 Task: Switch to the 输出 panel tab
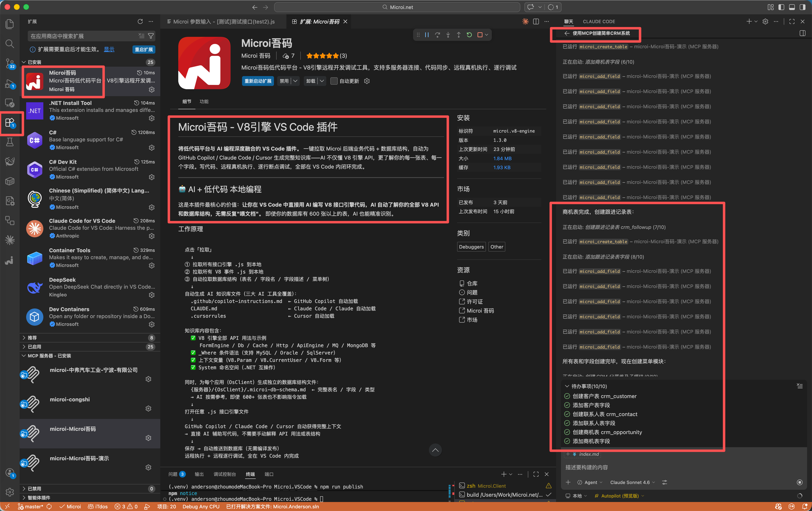199,474
